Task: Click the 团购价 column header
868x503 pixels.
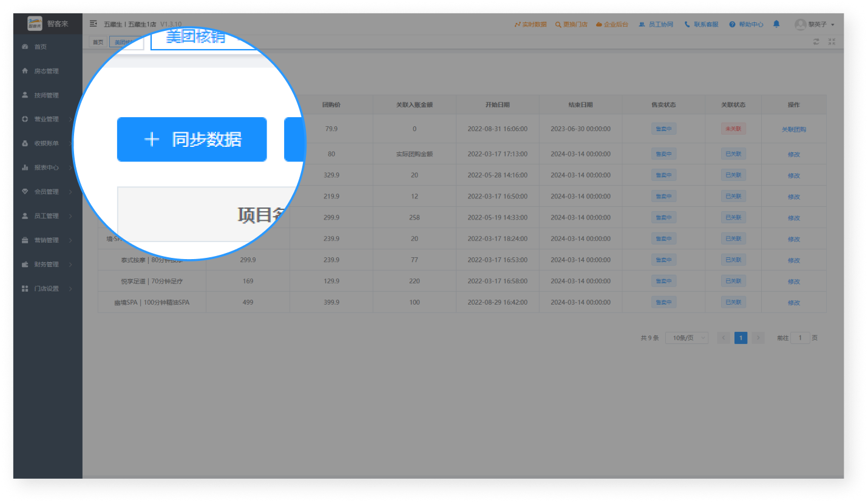Action: pos(331,105)
